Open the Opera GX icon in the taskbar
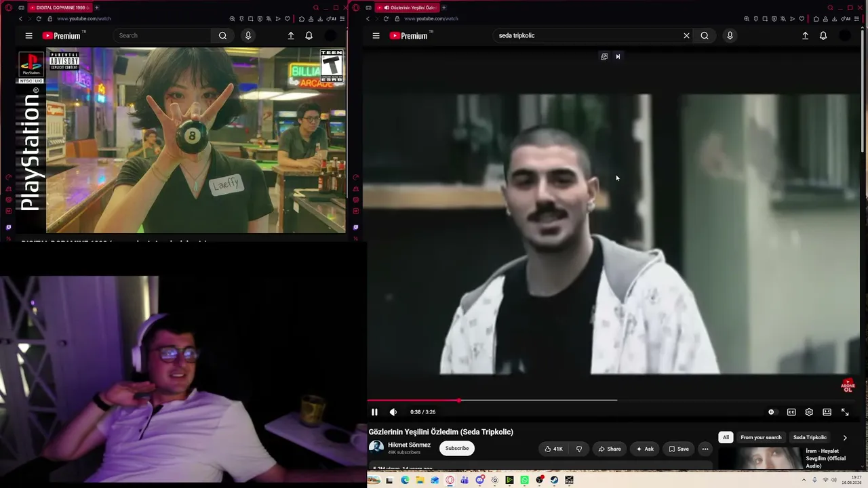This screenshot has height=488, width=868. (x=450, y=480)
